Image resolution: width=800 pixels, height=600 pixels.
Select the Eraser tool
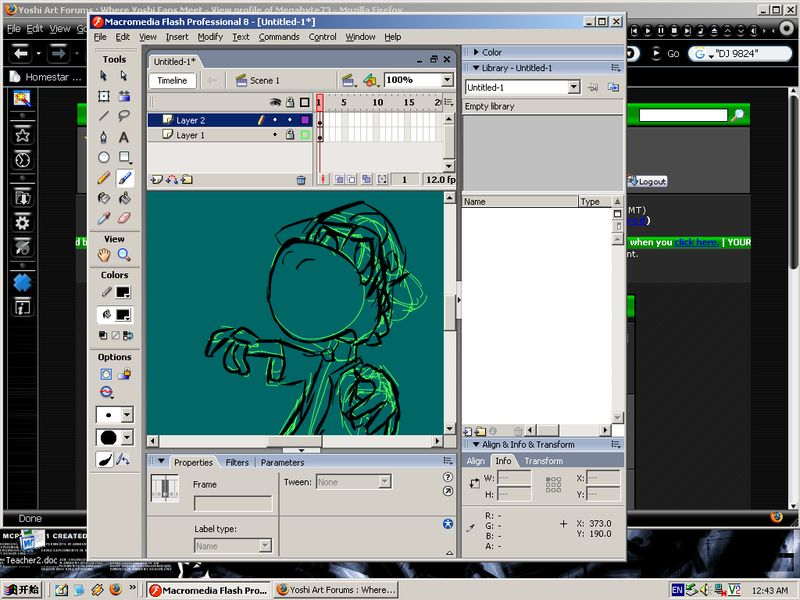pos(123,218)
